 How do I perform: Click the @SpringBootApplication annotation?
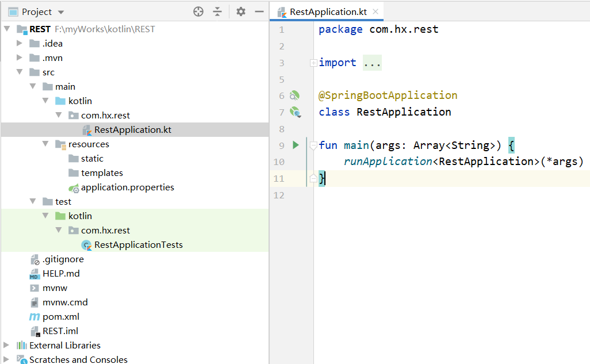coord(388,95)
